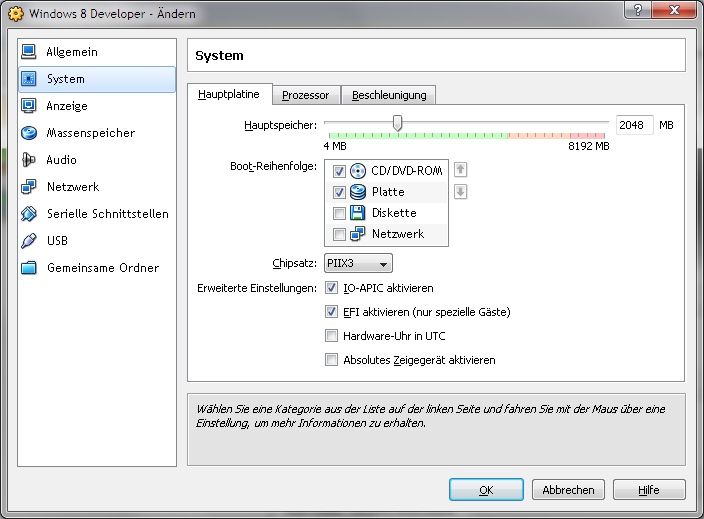Enable Absolutes Zeigegerät aktivieren checkbox
This screenshot has width=704, height=519.
tap(331, 360)
